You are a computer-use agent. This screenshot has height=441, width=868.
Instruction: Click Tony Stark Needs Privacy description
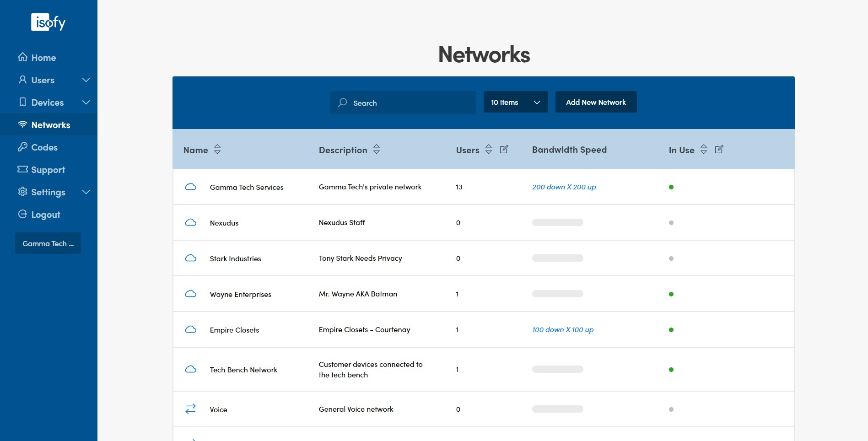pos(361,258)
